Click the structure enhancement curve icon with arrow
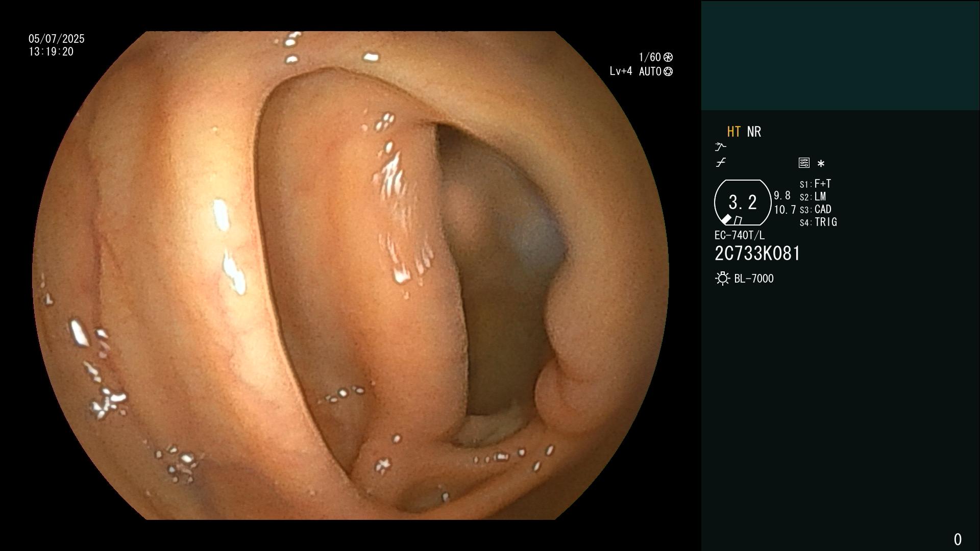This screenshot has width=980, height=551. (x=720, y=147)
